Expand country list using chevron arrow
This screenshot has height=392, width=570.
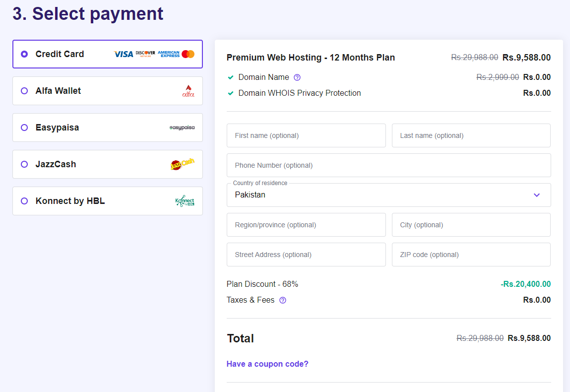pyautogui.click(x=536, y=195)
